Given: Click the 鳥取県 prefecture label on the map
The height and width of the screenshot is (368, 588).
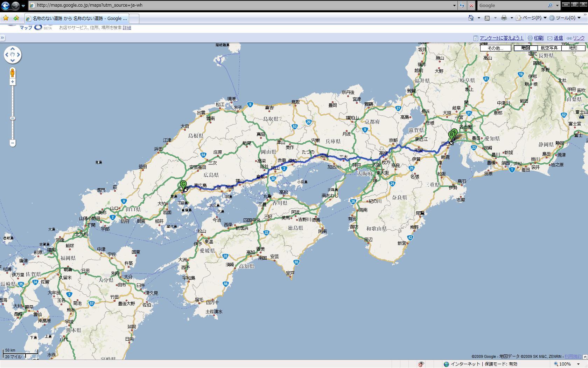Looking at the screenshot, I should click(271, 119).
